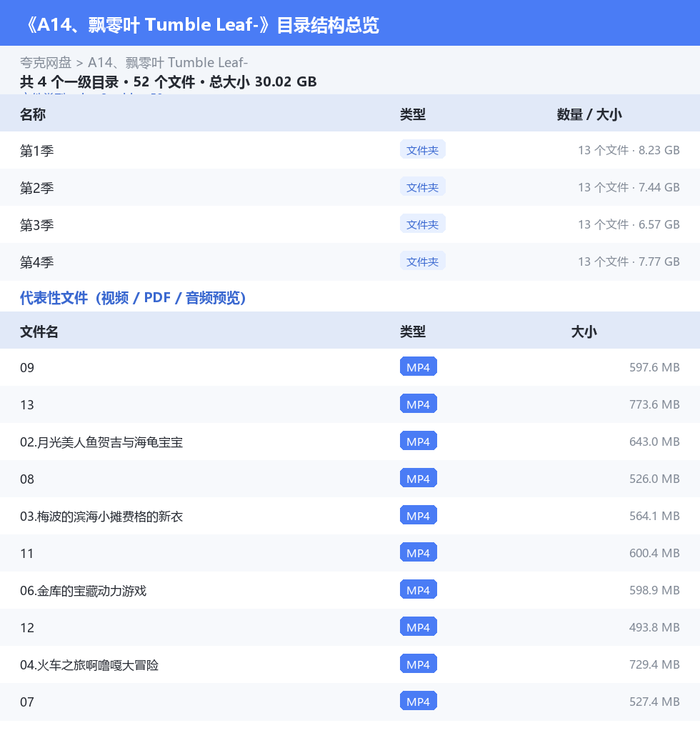Click the 文件名 column header
This screenshot has width=700, height=743.
(x=39, y=331)
